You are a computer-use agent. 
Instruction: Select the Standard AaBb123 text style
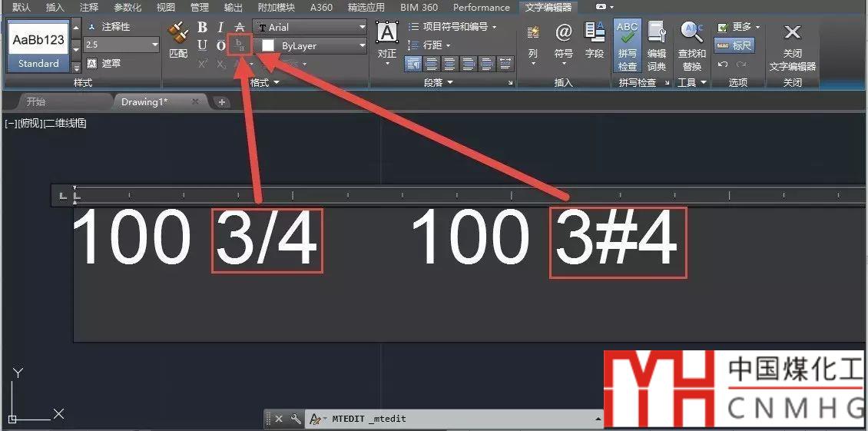point(38,46)
